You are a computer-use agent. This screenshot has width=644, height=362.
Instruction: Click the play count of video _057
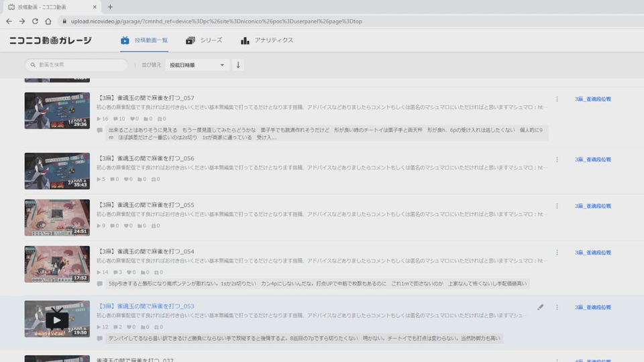point(103,119)
